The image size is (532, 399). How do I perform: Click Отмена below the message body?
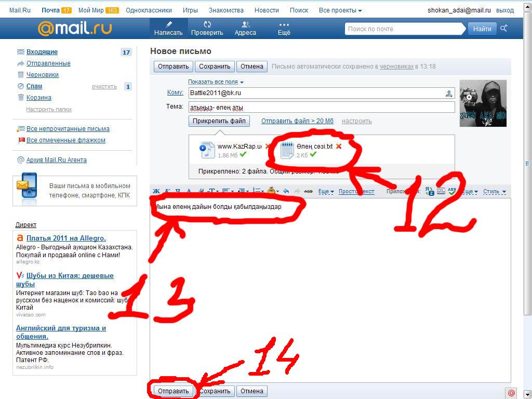click(252, 391)
